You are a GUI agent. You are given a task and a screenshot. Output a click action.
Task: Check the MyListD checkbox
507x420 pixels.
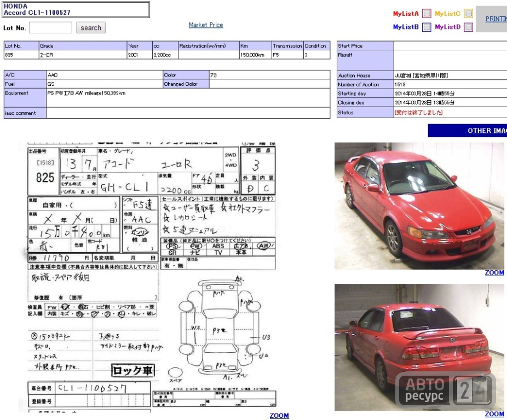click(469, 27)
